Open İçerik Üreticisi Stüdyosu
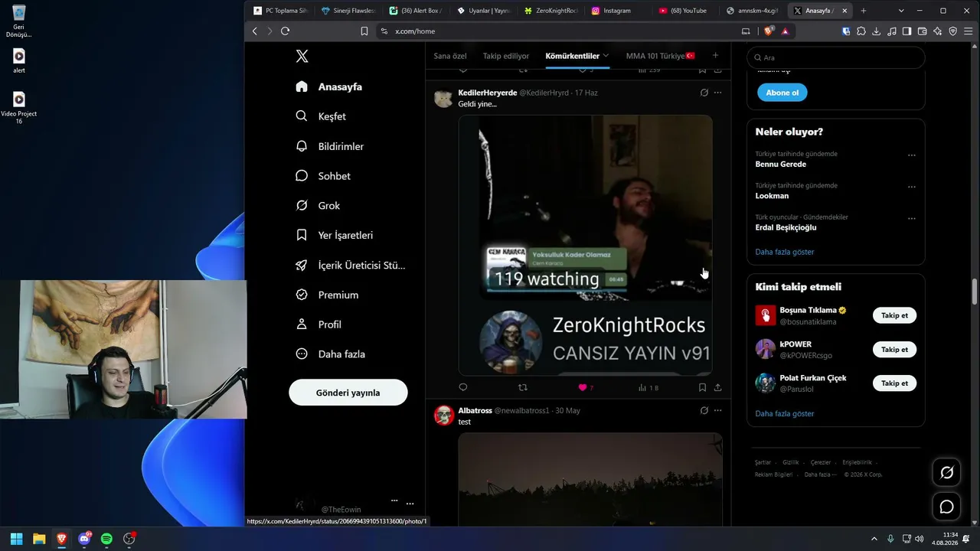 coord(351,265)
